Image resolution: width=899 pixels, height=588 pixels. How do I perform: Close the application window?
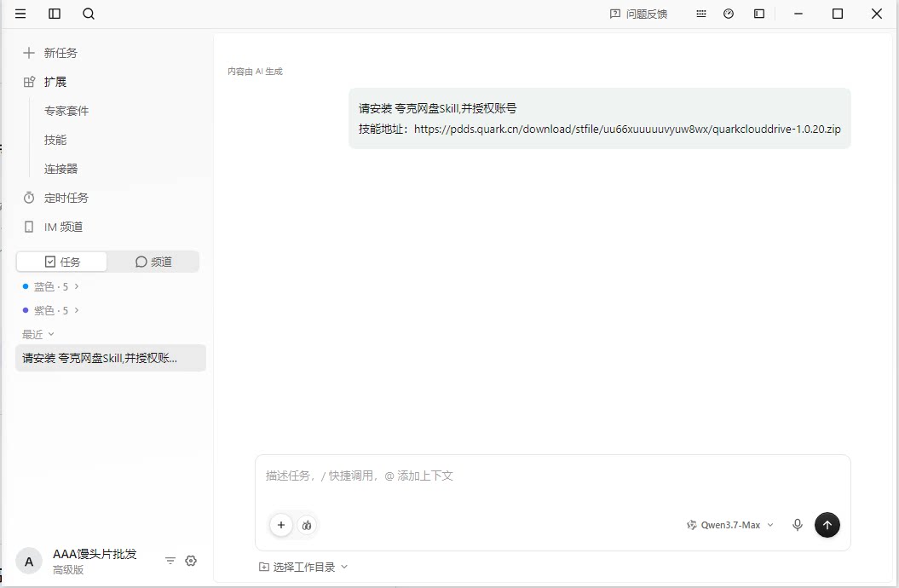tap(877, 14)
